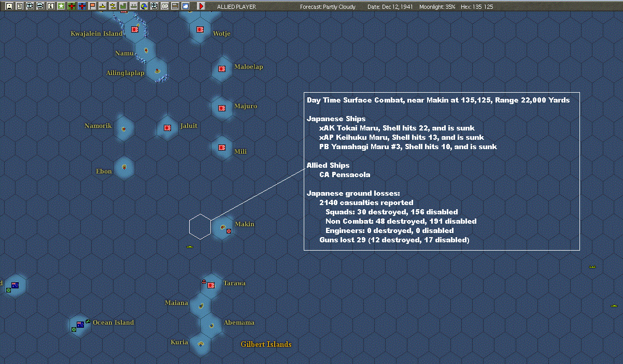Select the Allied base flag at Ocean Island
The height and width of the screenshot is (364, 623).
pyautogui.click(x=80, y=325)
